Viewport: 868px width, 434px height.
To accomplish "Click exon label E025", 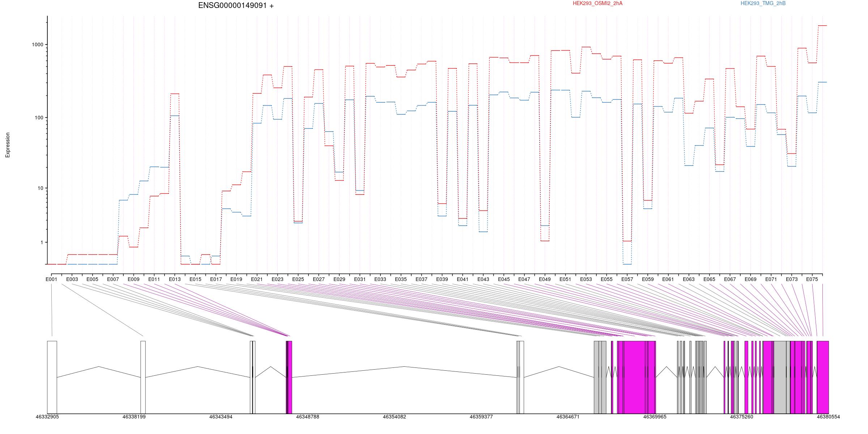I will click(x=298, y=279).
